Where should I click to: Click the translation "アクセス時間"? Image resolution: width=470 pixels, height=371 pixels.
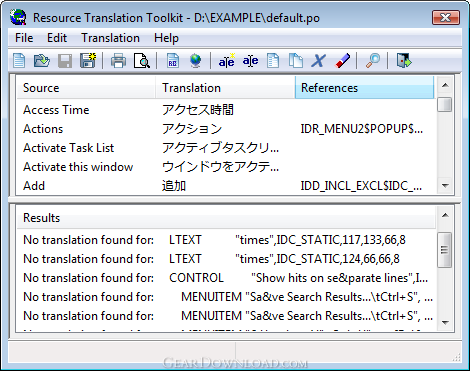click(198, 110)
